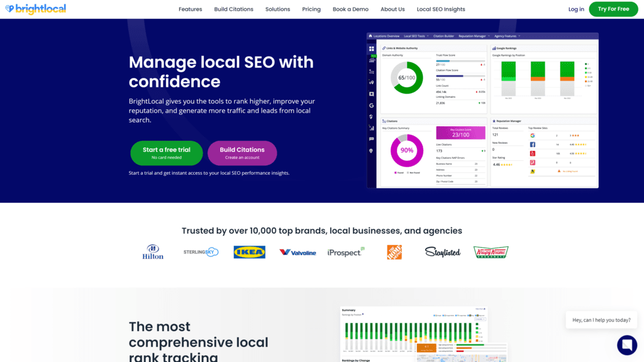Select Locations Overview tab in dashboard preview
This screenshot has width=644, height=362.
[386, 36]
